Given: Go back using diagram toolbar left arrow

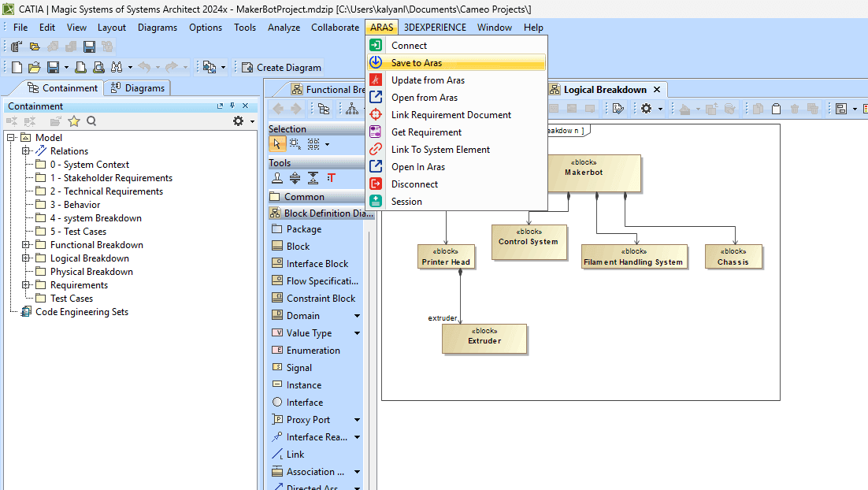Looking at the screenshot, I should 278,109.
